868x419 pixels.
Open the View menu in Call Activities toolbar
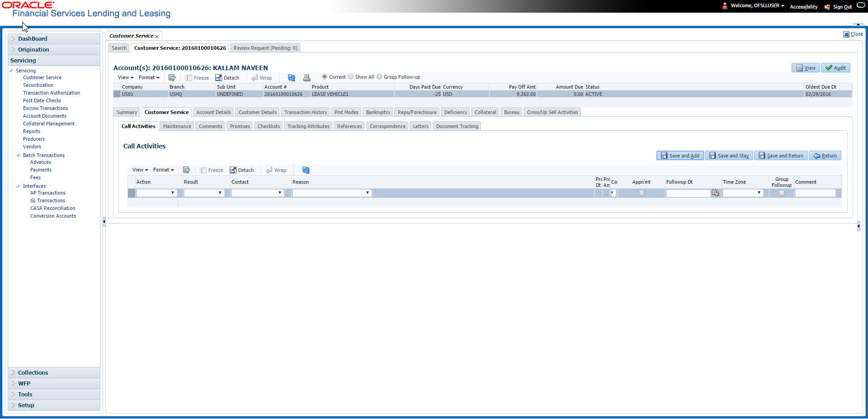pyautogui.click(x=140, y=170)
